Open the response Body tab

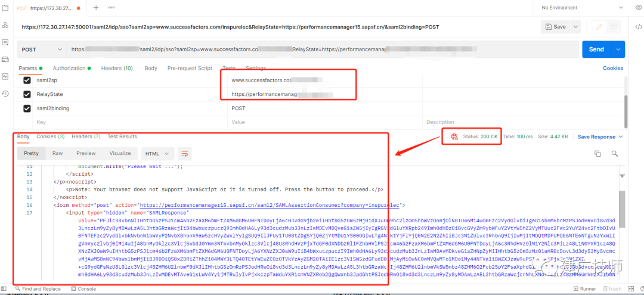[23, 136]
